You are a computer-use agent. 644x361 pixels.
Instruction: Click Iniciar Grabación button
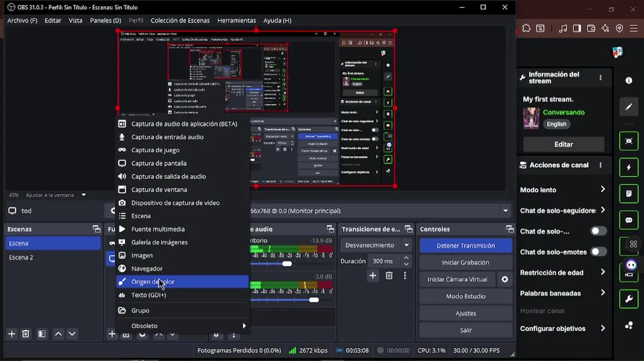tap(465, 262)
